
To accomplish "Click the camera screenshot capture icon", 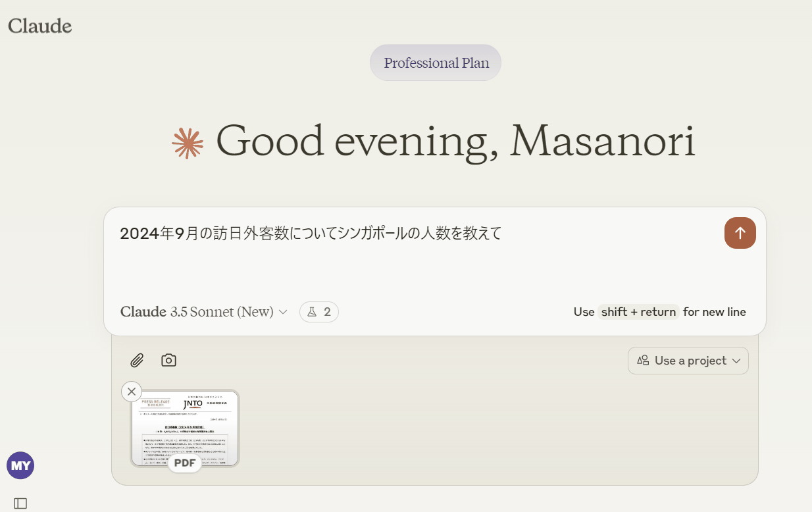I will (168, 360).
